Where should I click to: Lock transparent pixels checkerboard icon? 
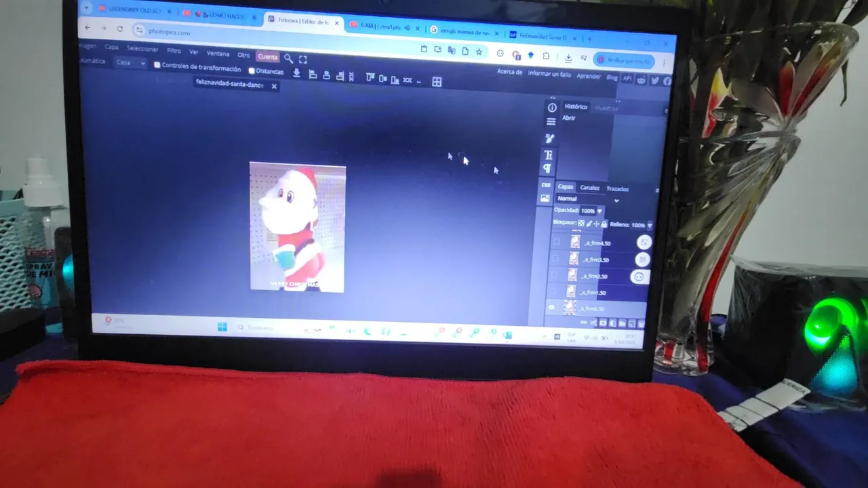581,223
